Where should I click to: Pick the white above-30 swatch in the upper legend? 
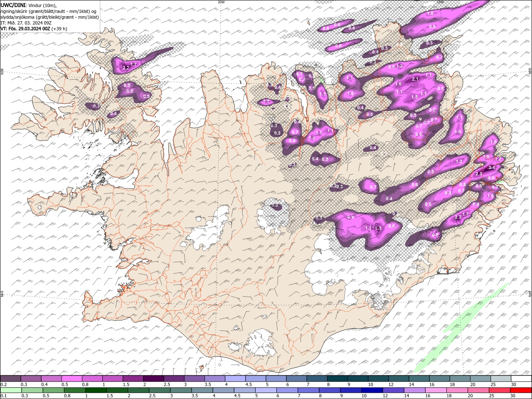point(521,379)
